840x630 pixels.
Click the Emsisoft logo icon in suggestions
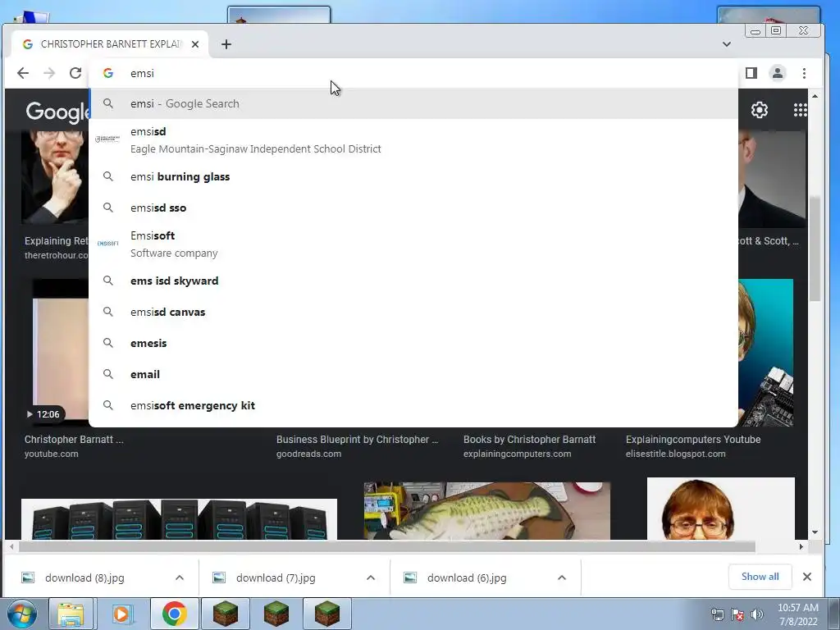(107, 243)
